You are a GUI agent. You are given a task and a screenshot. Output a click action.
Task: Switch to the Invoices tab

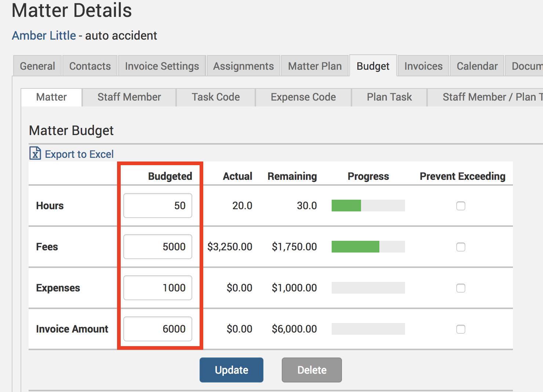click(x=423, y=66)
